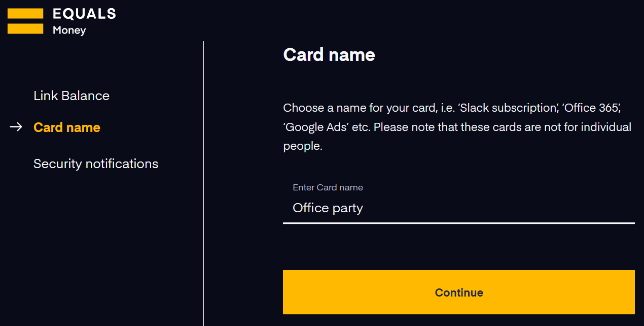Click the vertical sidebar divider line
644x326 pixels.
pyautogui.click(x=203, y=183)
